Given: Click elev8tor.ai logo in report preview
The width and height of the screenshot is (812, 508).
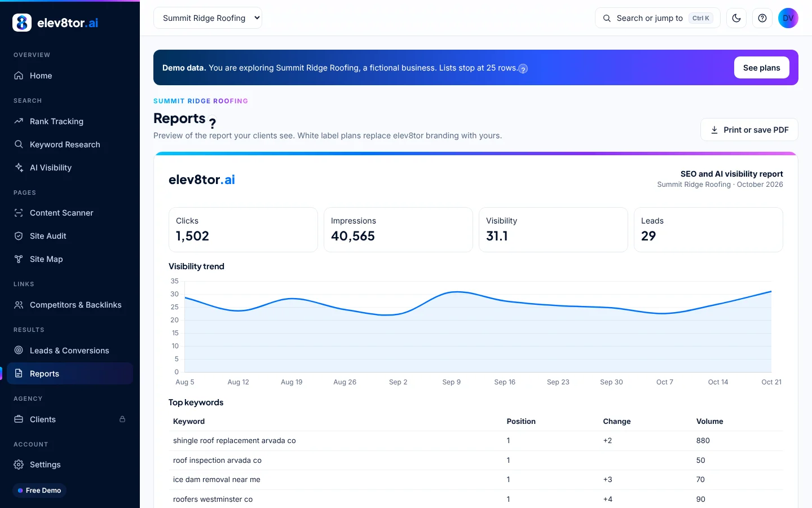Looking at the screenshot, I should tap(201, 179).
